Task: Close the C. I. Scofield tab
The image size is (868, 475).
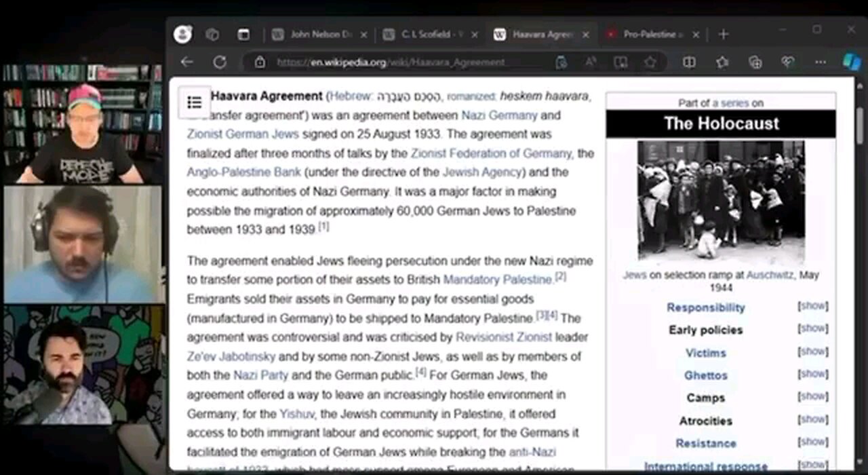Action: point(474,35)
